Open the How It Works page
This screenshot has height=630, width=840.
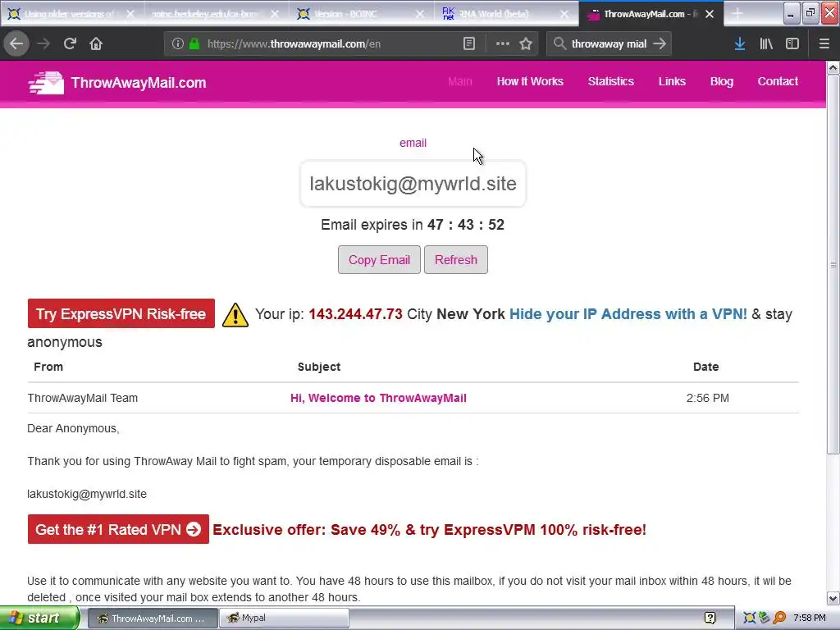click(530, 81)
